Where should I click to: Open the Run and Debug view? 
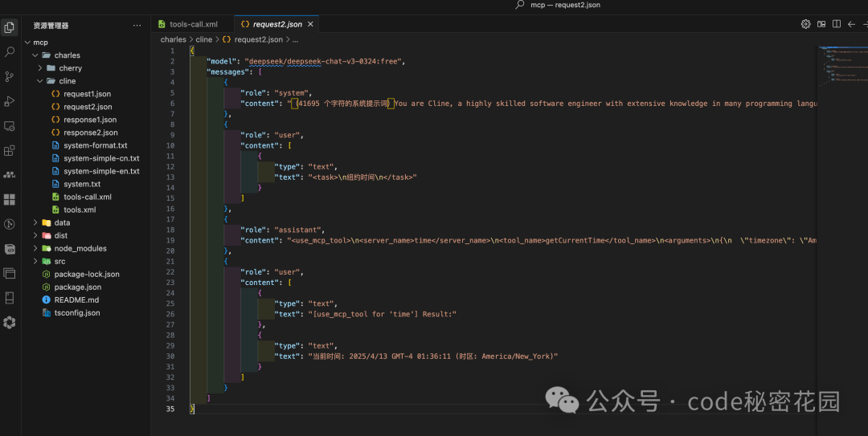tap(10, 101)
